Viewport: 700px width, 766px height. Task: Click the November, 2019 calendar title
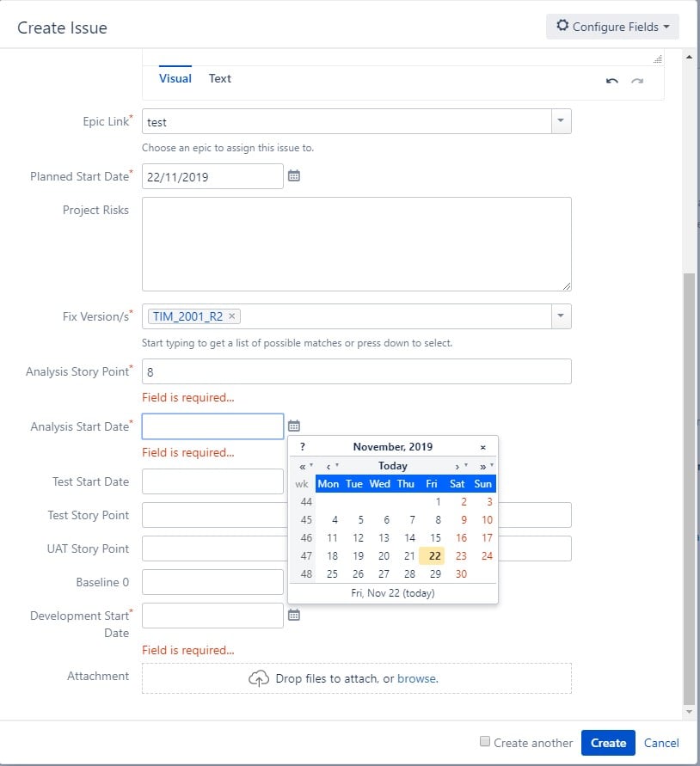click(x=392, y=446)
